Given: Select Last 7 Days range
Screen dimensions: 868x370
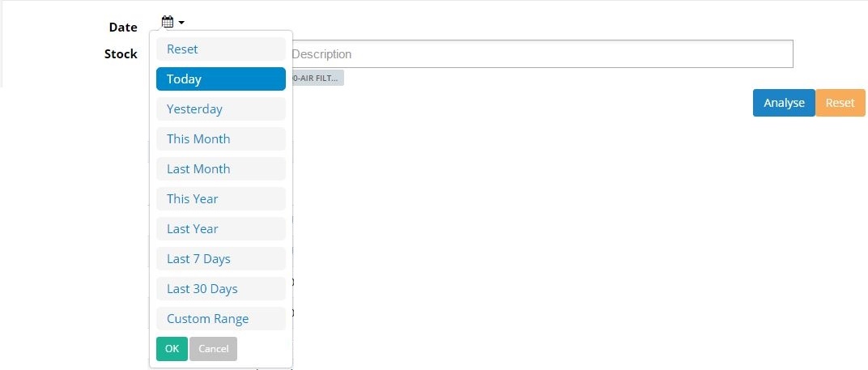Looking at the screenshot, I should tap(221, 258).
